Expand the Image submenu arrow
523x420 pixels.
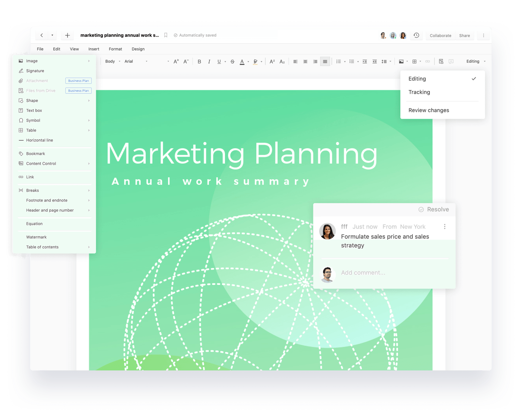click(x=89, y=61)
